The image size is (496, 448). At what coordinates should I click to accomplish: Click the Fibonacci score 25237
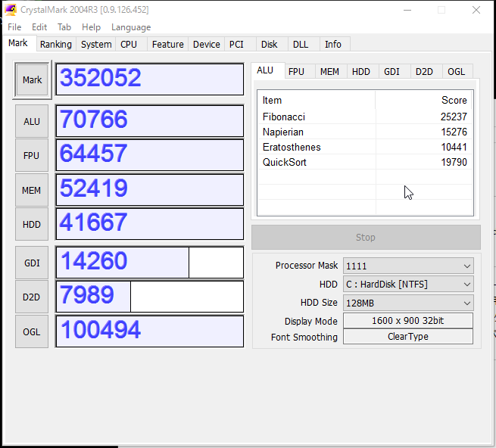[454, 117]
